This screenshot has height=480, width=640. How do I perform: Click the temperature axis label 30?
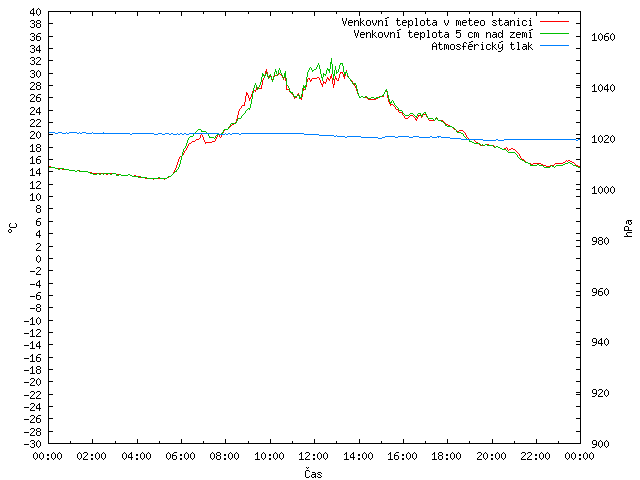click(36, 74)
